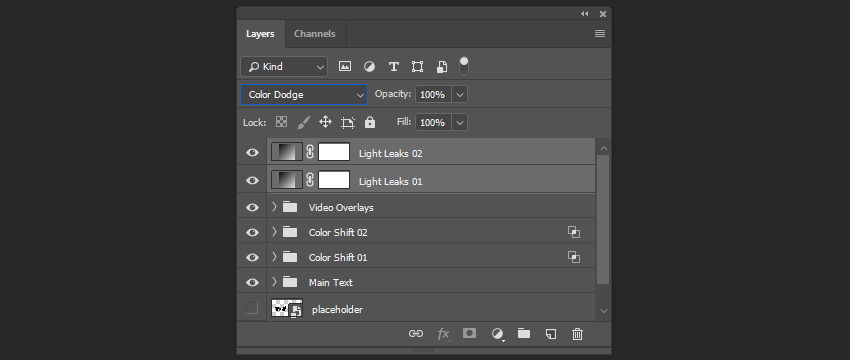Add layer mask icon
The image size is (850, 360).
click(469, 333)
